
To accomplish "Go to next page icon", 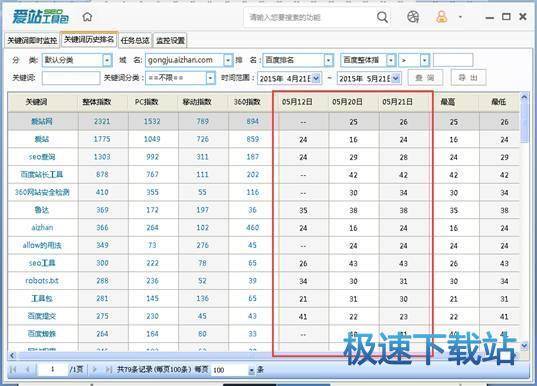I will point(95,370).
